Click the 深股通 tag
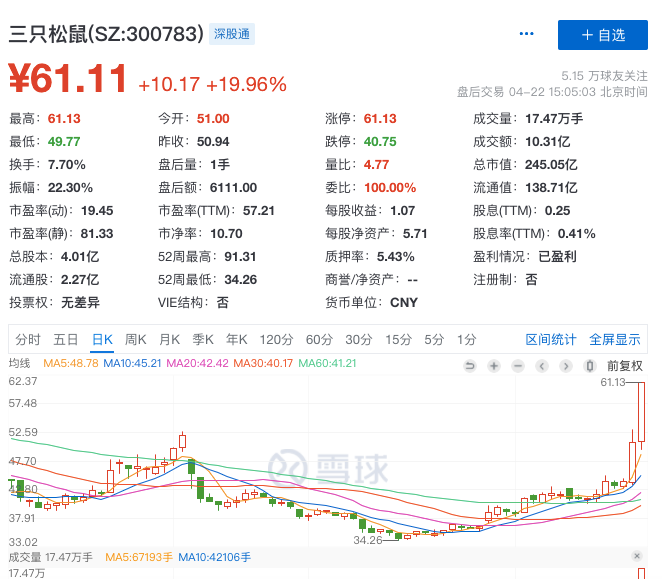 point(232,34)
